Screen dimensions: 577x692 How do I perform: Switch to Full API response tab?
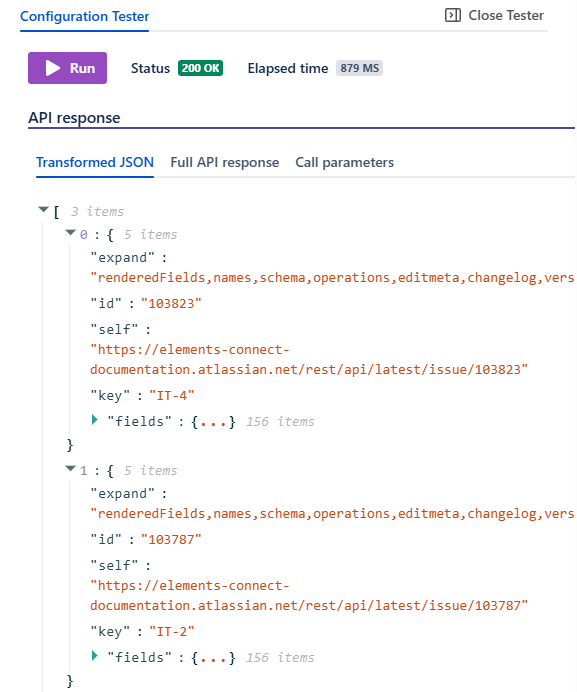pyautogui.click(x=225, y=162)
